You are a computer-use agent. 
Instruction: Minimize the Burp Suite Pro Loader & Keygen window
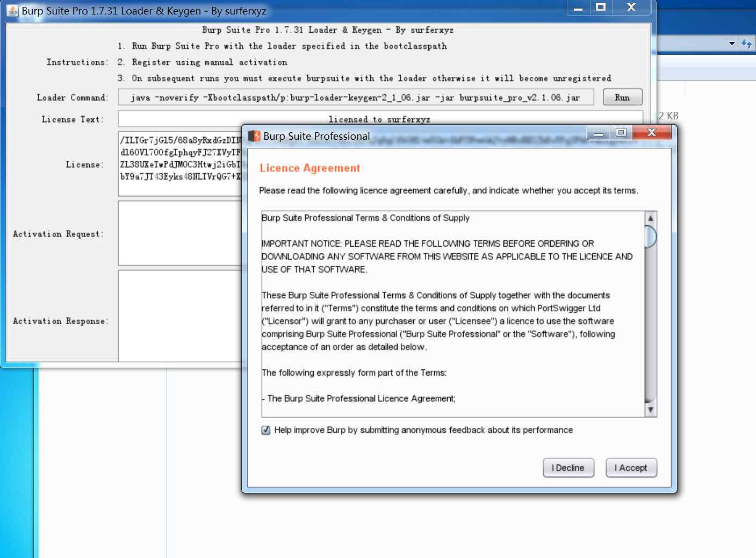point(578,8)
